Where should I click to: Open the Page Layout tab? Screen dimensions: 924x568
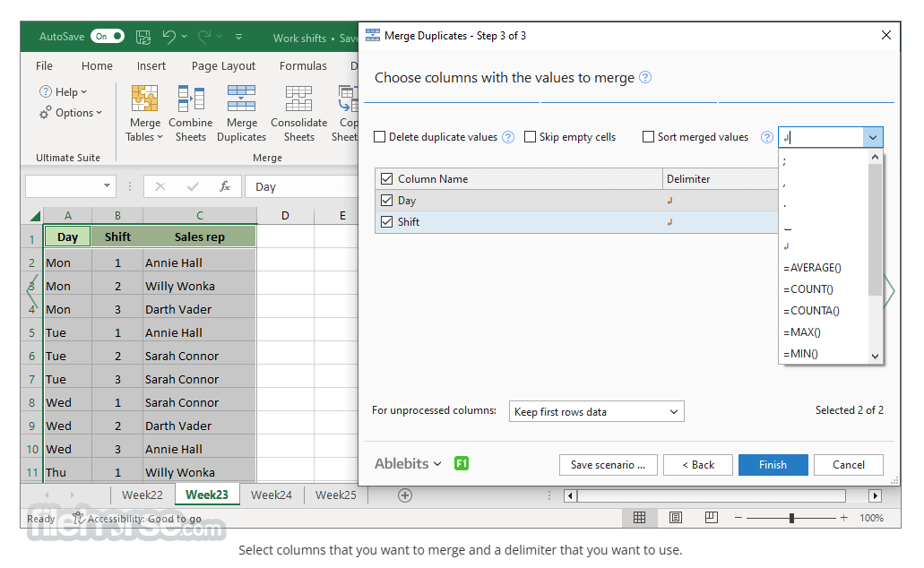(x=223, y=66)
